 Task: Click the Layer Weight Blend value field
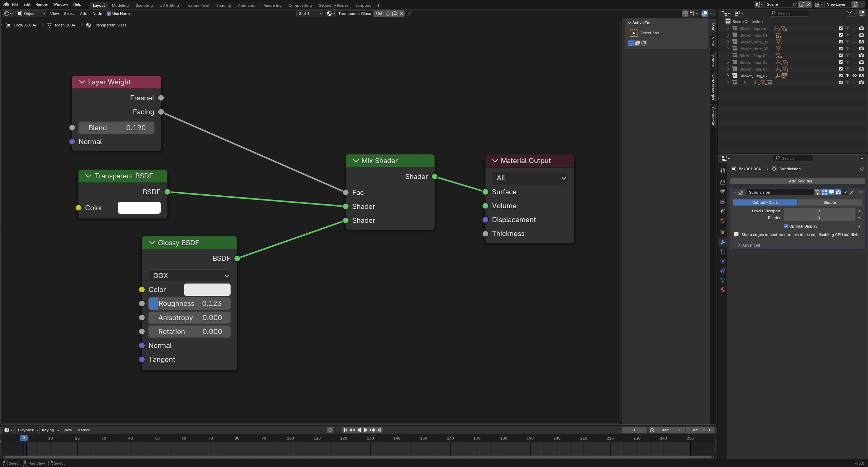pyautogui.click(x=116, y=128)
